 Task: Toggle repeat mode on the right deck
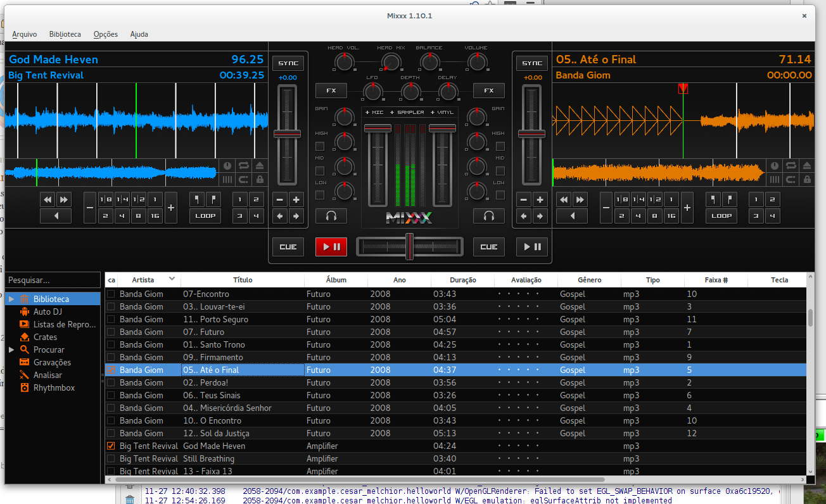[791, 165]
